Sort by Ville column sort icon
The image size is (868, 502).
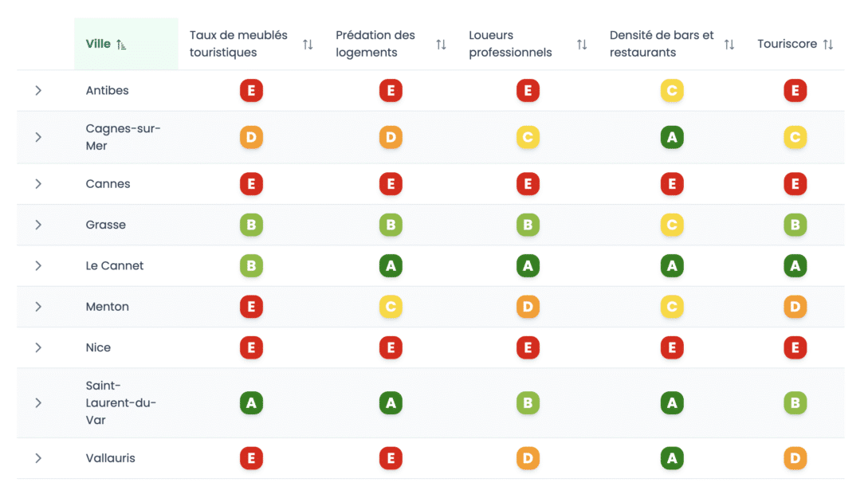[x=121, y=45]
